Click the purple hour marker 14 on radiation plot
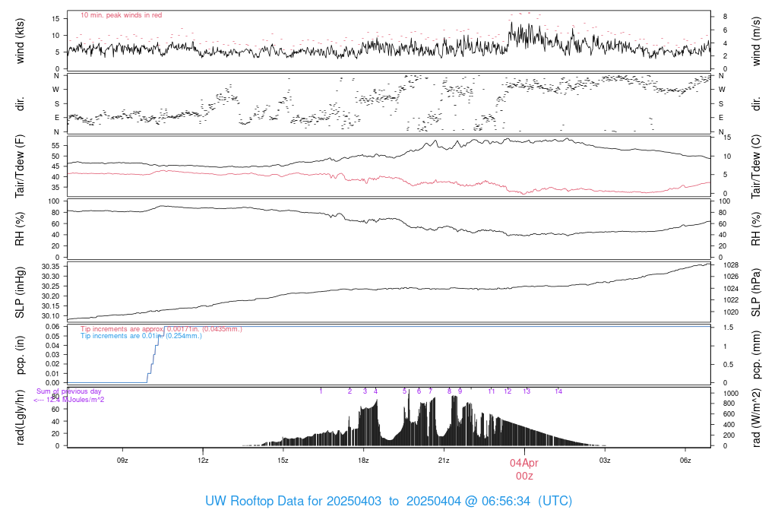This screenshot has height=532, width=778. (558, 391)
